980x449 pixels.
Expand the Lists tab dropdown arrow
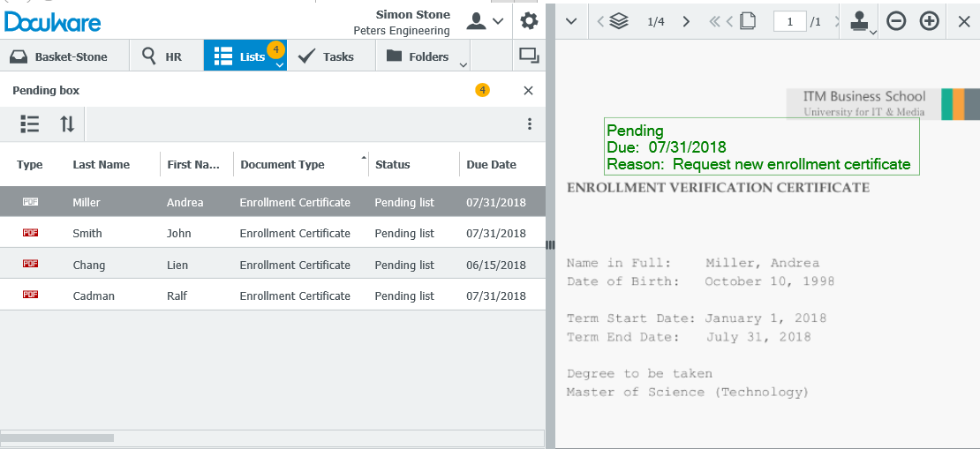tap(279, 64)
